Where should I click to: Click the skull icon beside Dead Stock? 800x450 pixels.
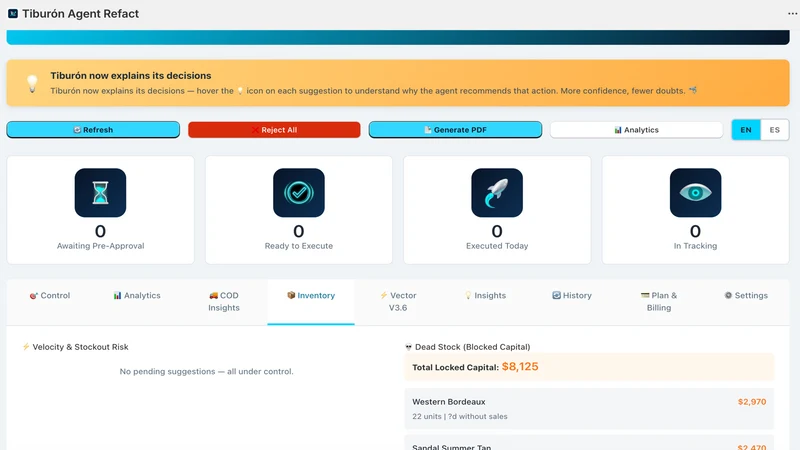pyautogui.click(x=408, y=347)
